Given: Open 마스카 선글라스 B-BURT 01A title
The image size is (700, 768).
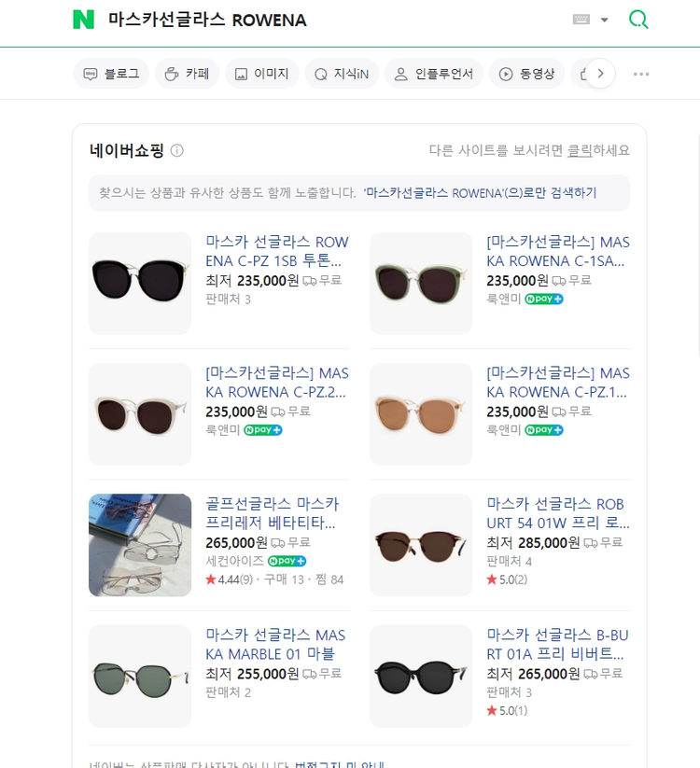Looking at the screenshot, I should (557, 645).
